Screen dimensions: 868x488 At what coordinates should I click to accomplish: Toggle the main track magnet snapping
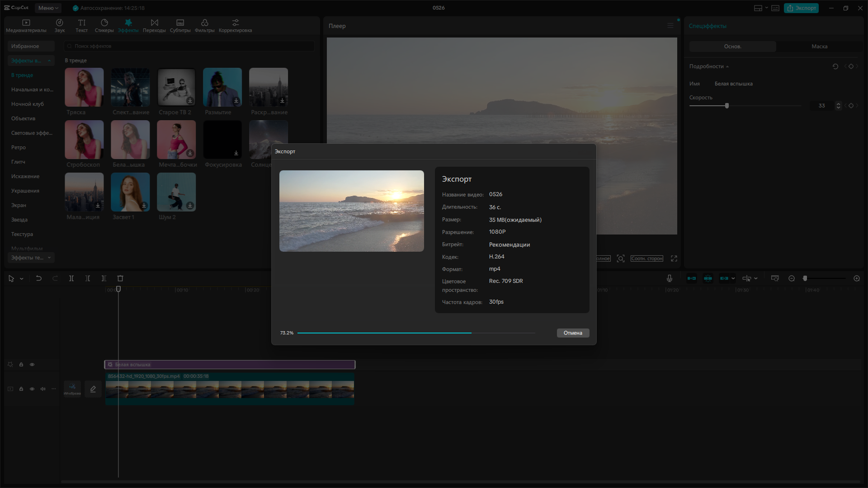(692, 278)
